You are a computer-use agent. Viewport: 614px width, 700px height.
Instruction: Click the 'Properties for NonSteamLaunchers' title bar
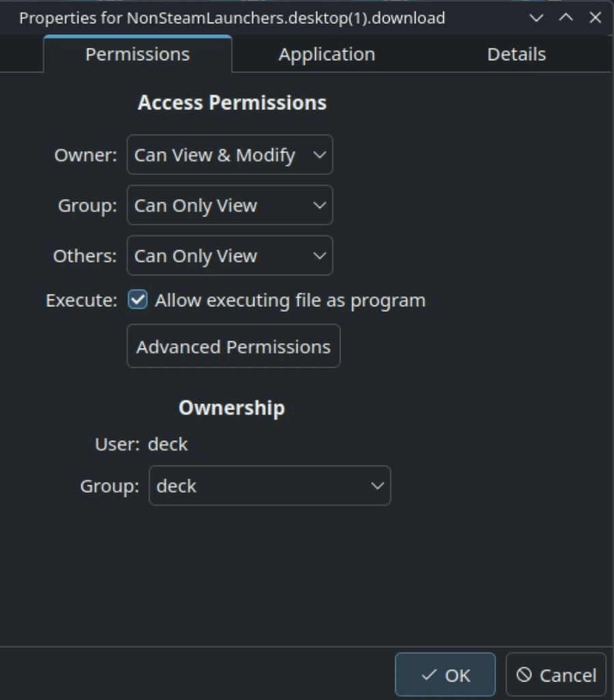(232, 18)
